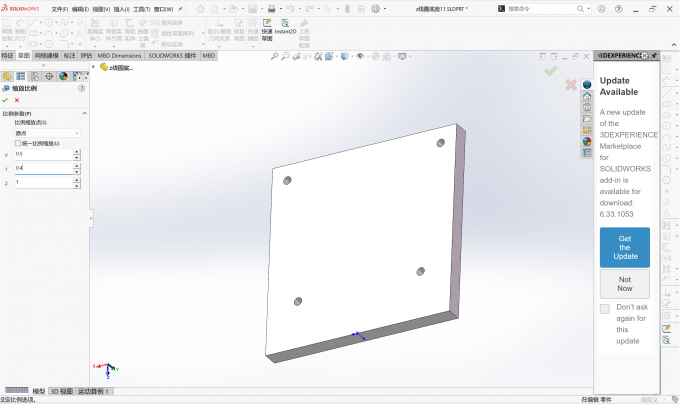This screenshot has width=680, height=404.
Task: Cancel scale with red X in PropertyManager
Action: pyautogui.click(x=17, y=100)
